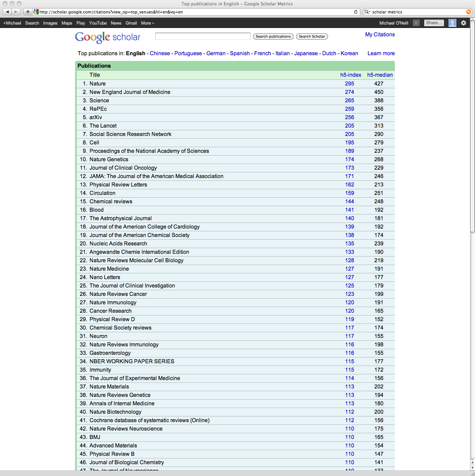Viewport: 475px width, 476px height.
Task: Click the h5-index column header link
Action: tap(350, 75)
